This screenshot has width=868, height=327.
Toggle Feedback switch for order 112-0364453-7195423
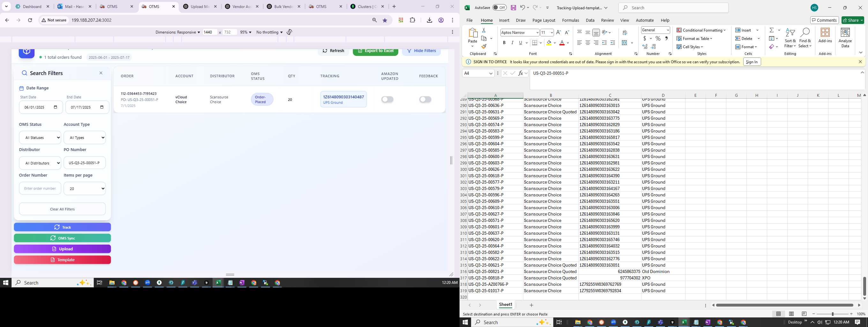[425, 99]
